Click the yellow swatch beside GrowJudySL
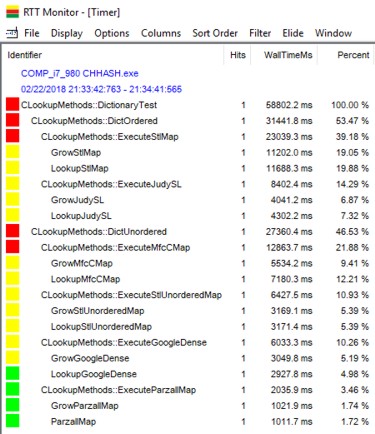Viewport: 375px width, 434px height. (x=12, y=200)
